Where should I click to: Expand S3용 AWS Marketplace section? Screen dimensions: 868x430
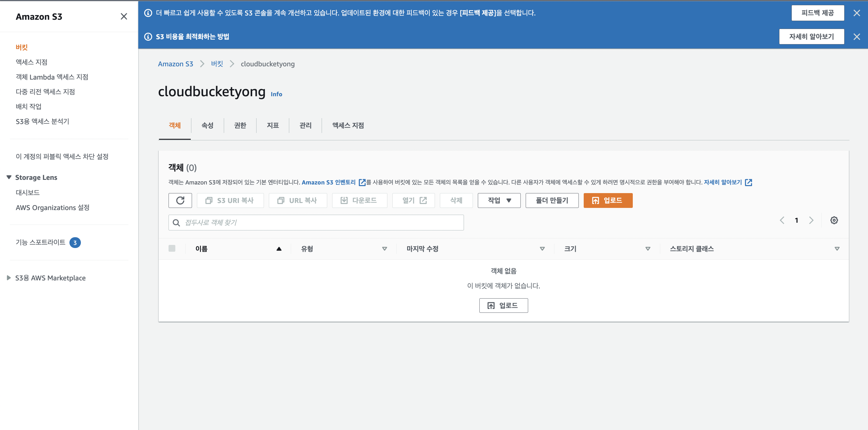coord(9,278)
